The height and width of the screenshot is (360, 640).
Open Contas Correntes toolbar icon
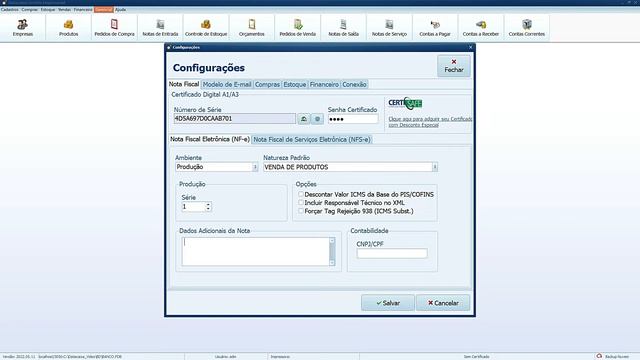[527, 28]
